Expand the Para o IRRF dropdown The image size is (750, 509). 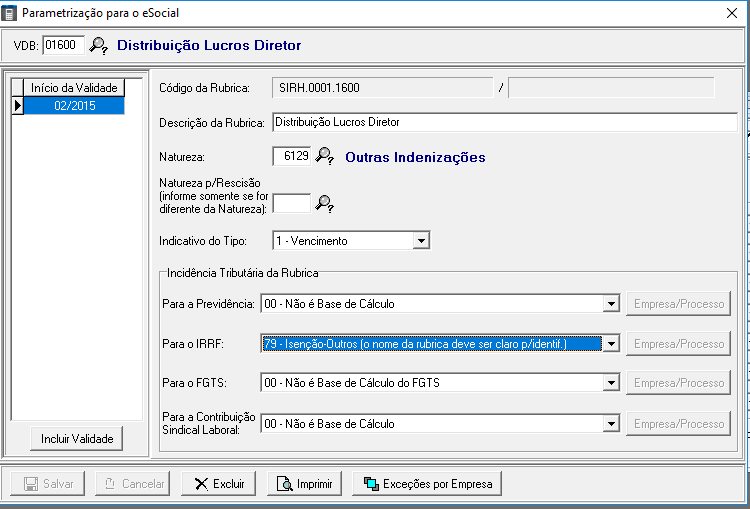[610, 344]
